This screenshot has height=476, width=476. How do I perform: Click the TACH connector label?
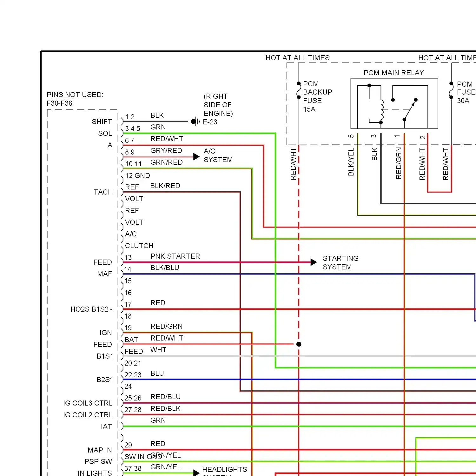pyautogui.click(x=103, y=192)
